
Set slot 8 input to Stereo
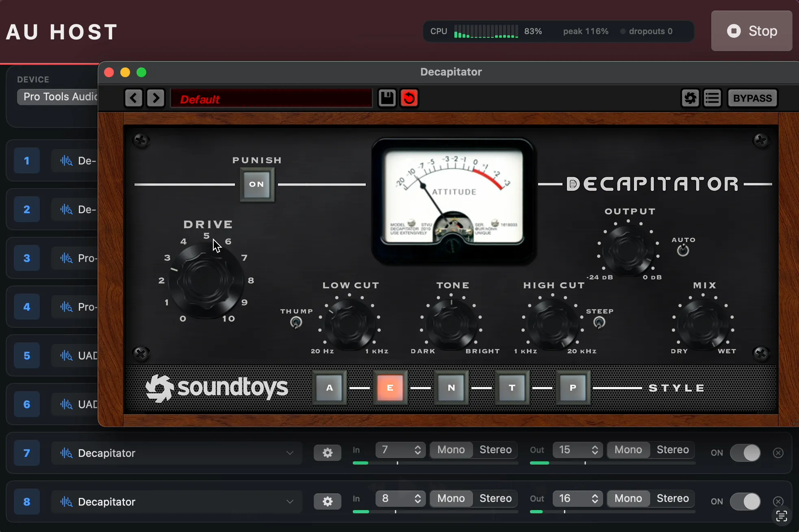click(x=495, y=499)
